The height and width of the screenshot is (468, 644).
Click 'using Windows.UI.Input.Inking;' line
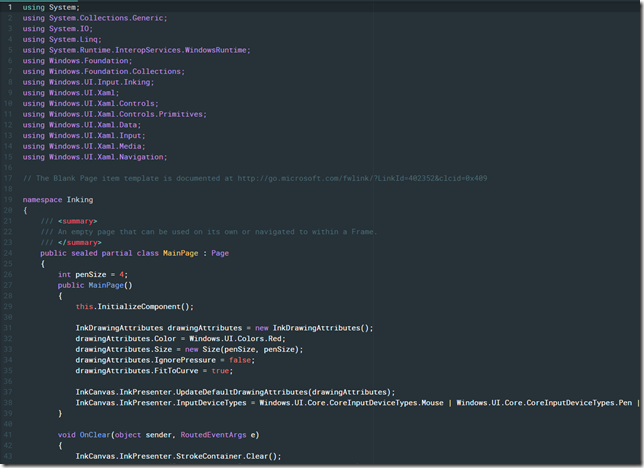pyautogui.click(x=88, y=82)
